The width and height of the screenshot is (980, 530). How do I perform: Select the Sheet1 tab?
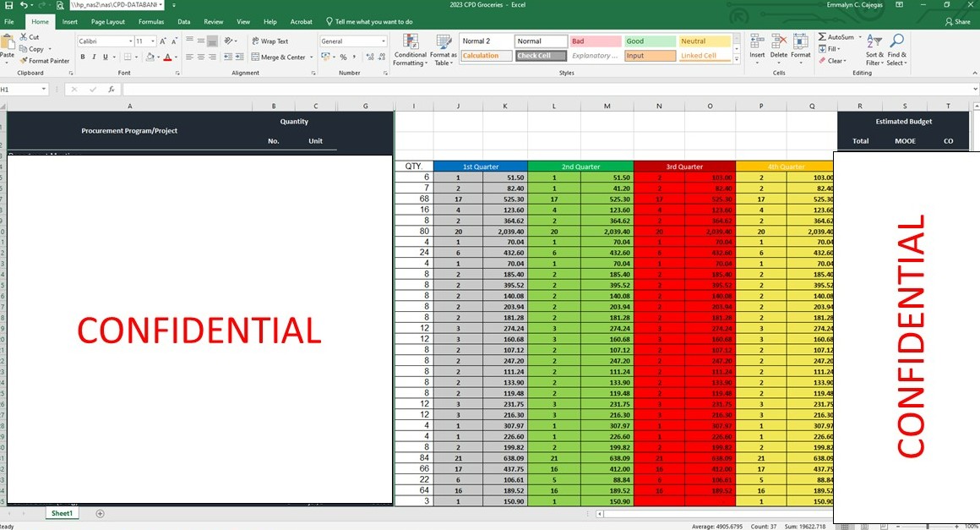tap(61, 513)
